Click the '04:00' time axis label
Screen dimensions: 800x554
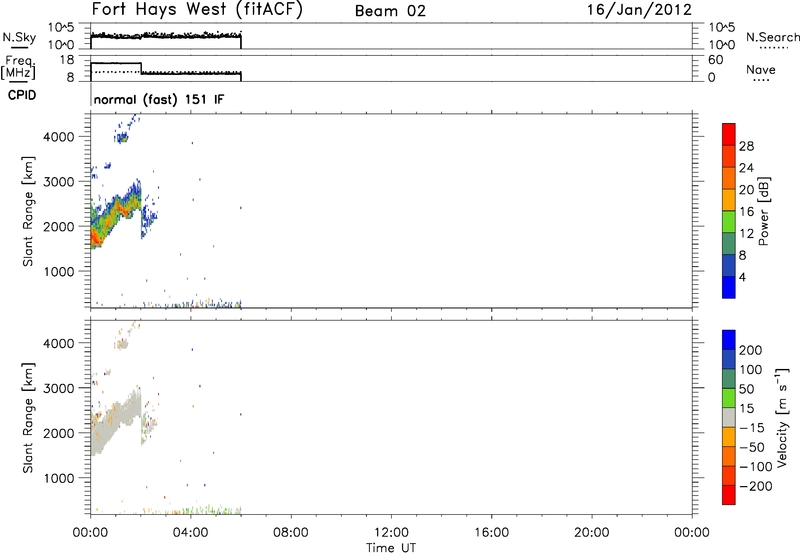tap(190, 533)
